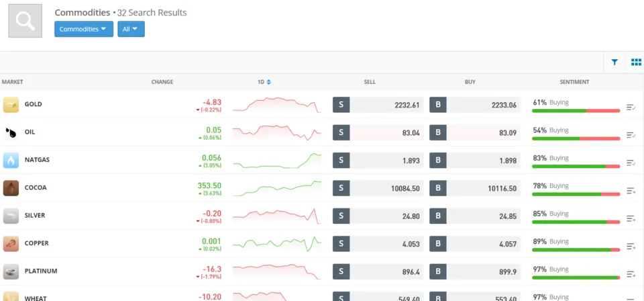Click the B buy button for COPPER
Image resolution: width=644 pixels, height=301 pixels.
[x=438, y=244]
